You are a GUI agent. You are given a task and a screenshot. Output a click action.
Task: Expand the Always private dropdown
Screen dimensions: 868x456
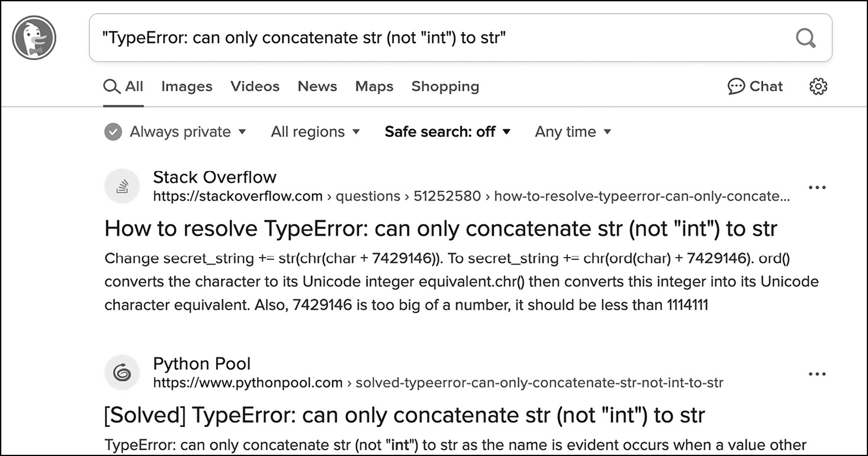pyautogui.click(x=176, y=131)
